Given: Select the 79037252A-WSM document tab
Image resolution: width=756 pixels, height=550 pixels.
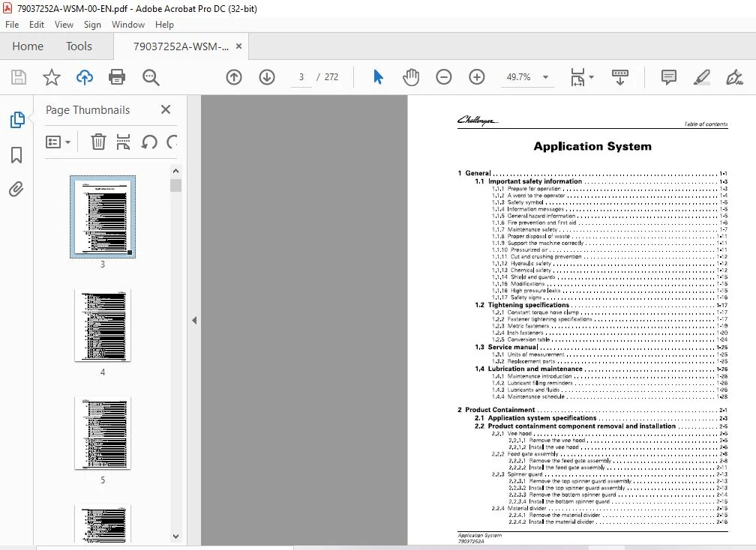Looking at the screenshot, I should click(181, 46).
